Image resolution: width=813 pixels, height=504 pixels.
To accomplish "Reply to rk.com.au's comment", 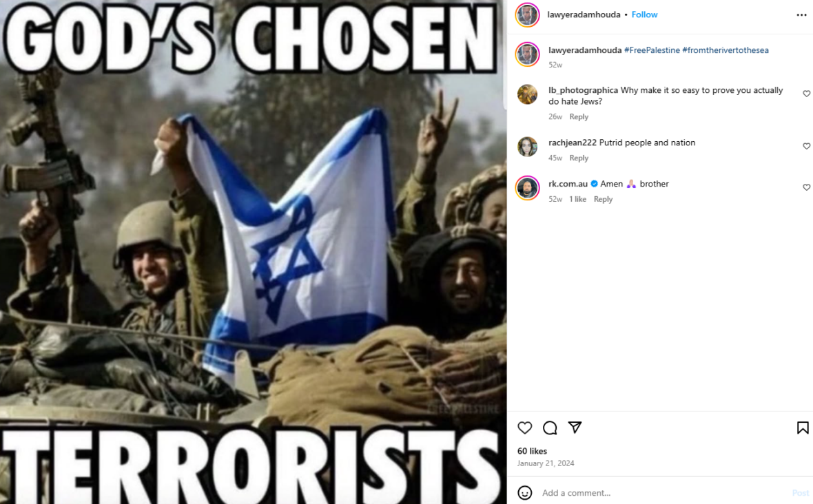I will coord(603,199).
